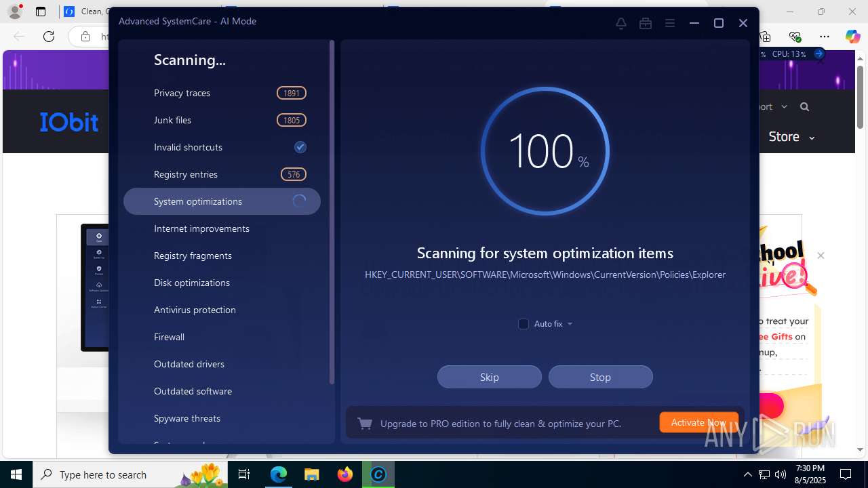Viewport: 868px width, 488px height.
Task: Click the Type here to search box
Action: click(x=130, y=474)
